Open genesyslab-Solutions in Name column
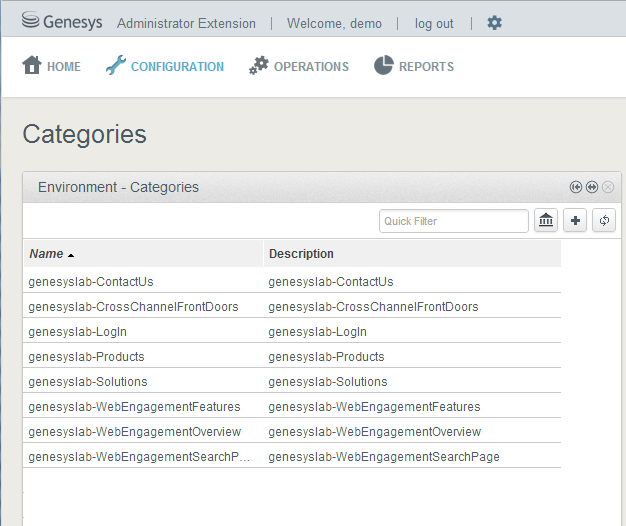This screenshot has height=526, width=626. 88,382
